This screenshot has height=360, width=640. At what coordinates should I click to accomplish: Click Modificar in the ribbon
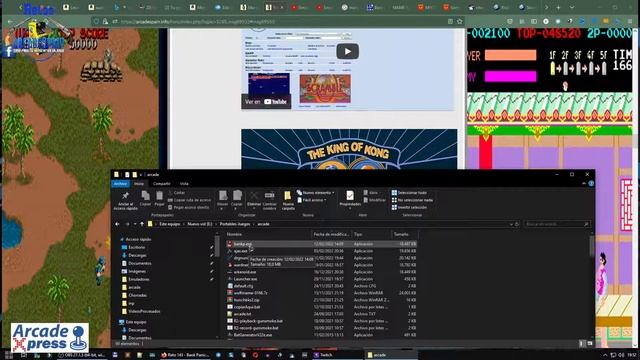(x=374, y=200)
